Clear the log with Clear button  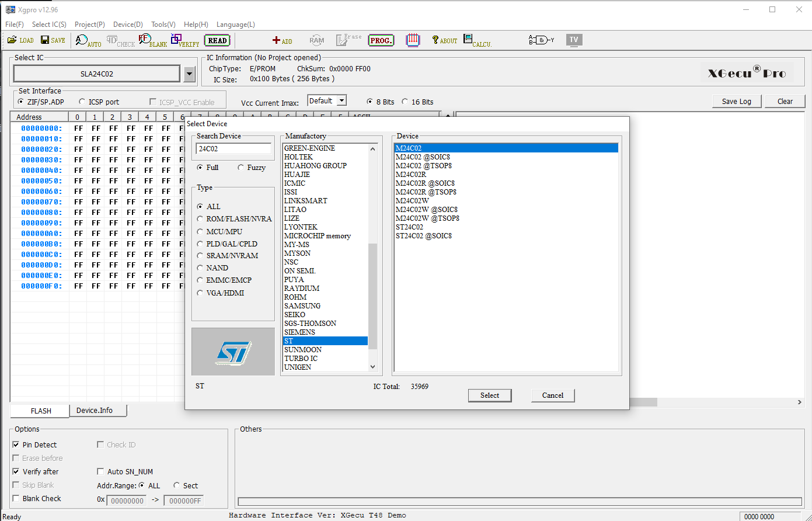tap(785, 101)
